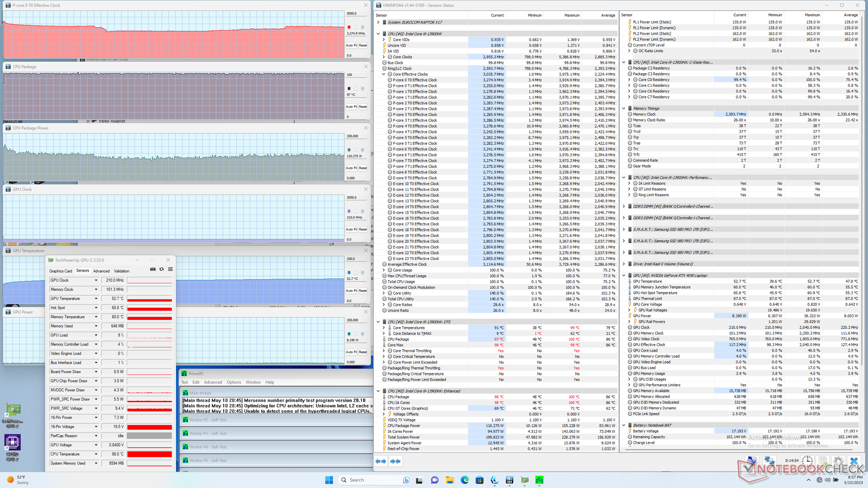Click GPU-Z screenshot camera icon

(x=153, y=269)
